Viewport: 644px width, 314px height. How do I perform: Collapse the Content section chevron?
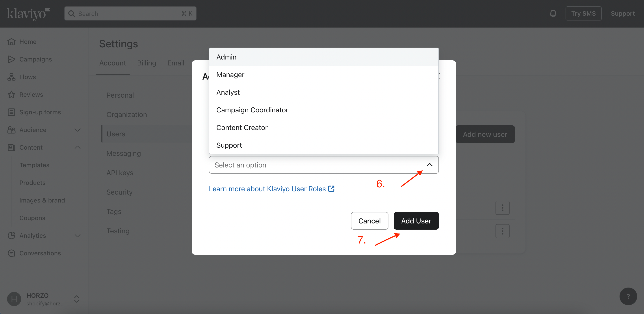click(78, 147)
